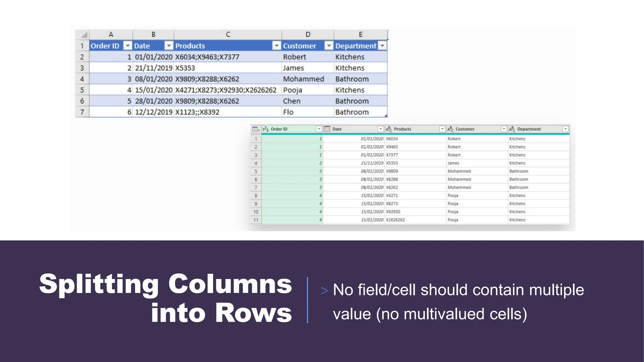Open the Order ID filter dropdown in Excel table
Viewport: 644px width, 362px height.
coord(127,46)
